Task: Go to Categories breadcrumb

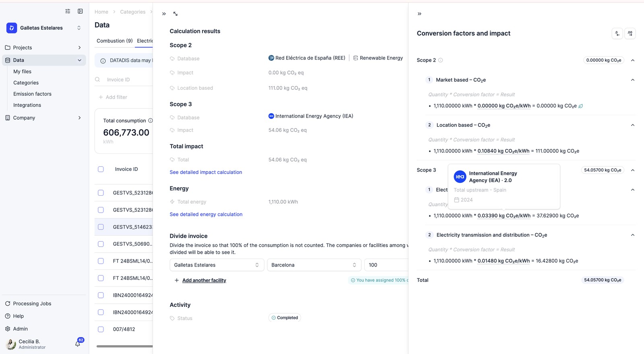Action: [133, 12]
